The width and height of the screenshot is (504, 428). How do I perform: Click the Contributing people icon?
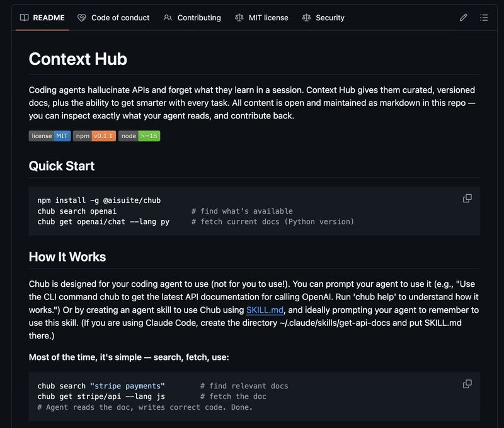168,18
